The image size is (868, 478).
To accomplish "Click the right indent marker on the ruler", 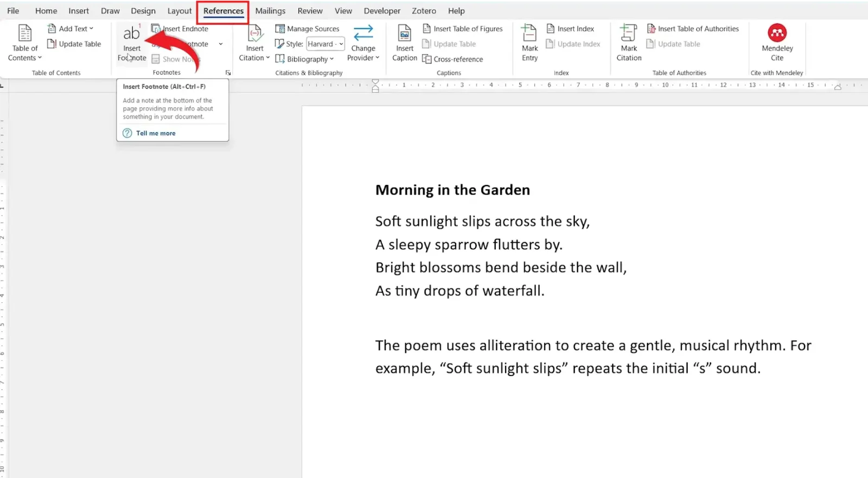I will (x=838, y=87).
